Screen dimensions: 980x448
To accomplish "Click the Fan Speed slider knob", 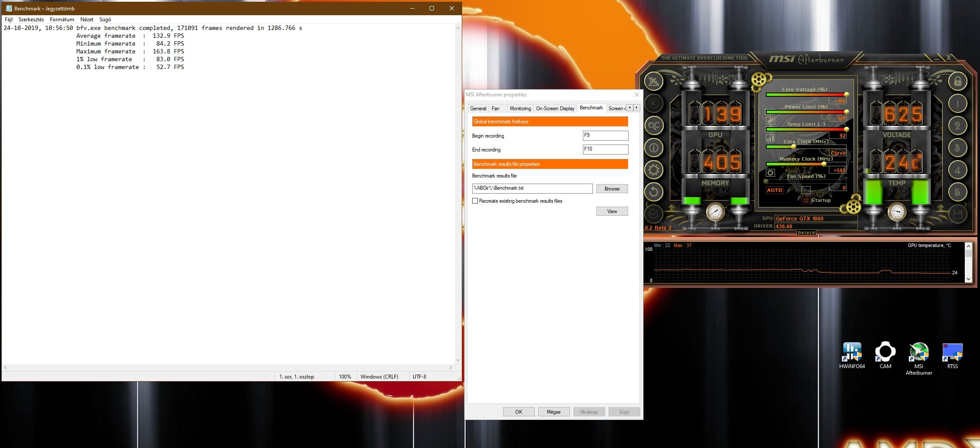I will click(x=766, y=181).
